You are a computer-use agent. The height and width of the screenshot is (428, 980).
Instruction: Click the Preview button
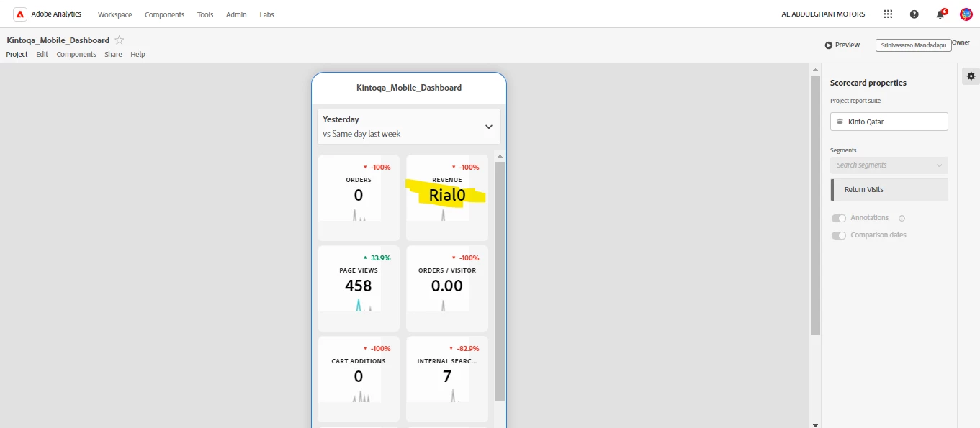(x=842, y=45)
